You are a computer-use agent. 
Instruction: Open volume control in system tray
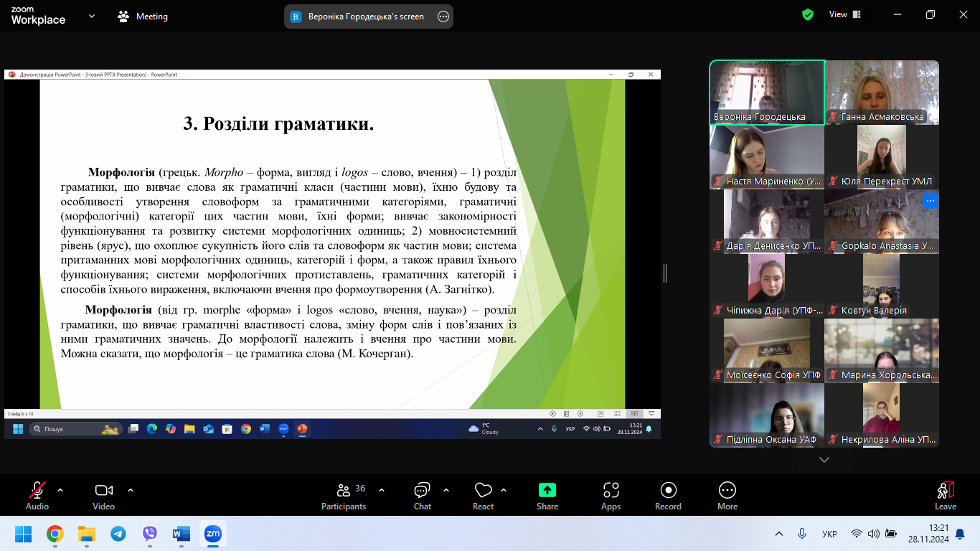[x=873, y=534]
